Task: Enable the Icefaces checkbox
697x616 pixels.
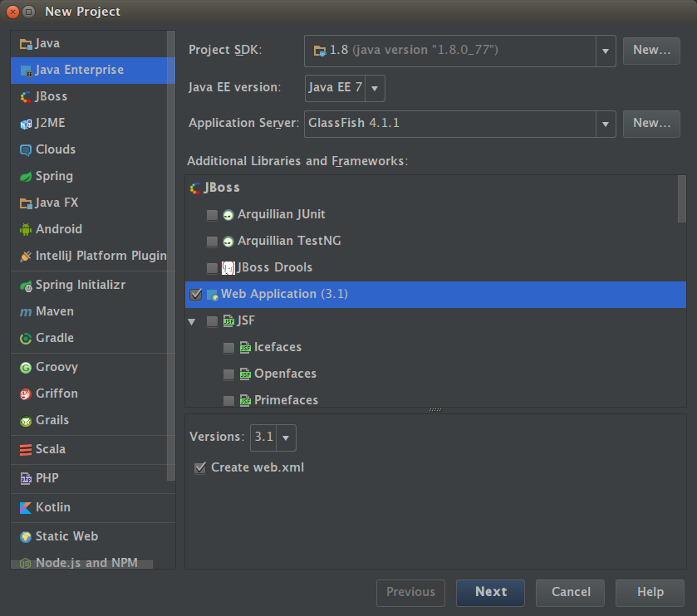Action: tap(228, 348)
